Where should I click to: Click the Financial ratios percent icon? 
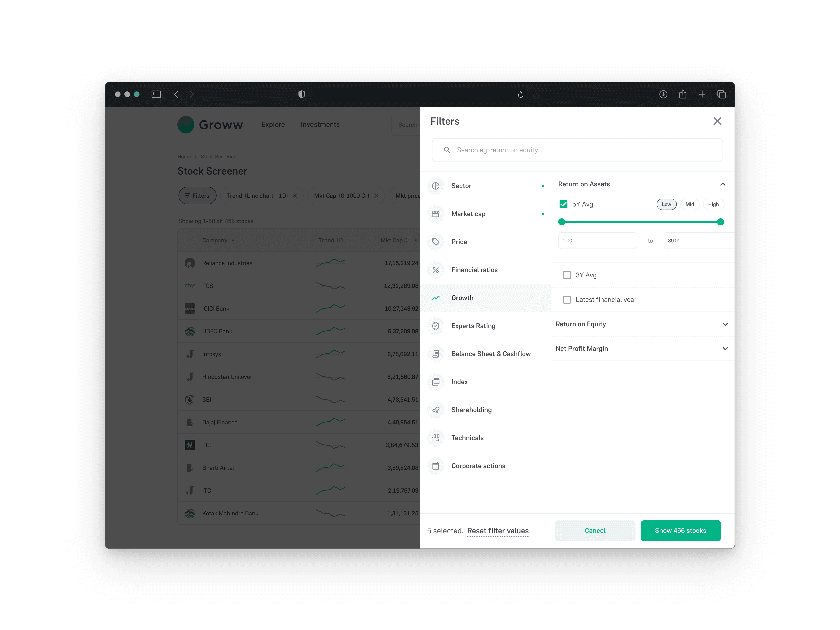pyautogui.click(x=436, y=270)
